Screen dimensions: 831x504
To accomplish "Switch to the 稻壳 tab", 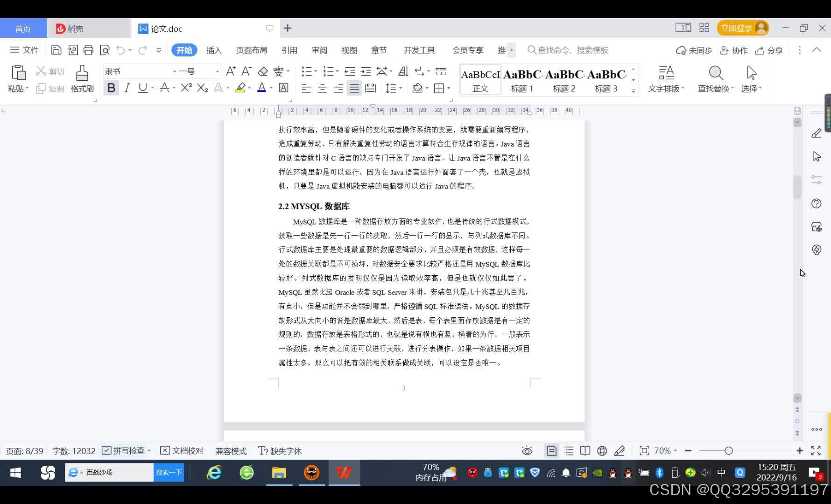I will [89, 28].
